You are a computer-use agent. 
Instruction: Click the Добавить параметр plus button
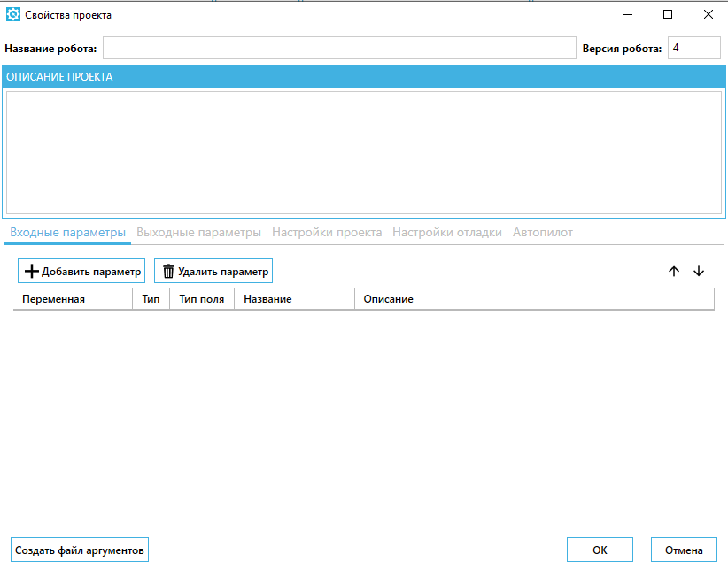81,272
